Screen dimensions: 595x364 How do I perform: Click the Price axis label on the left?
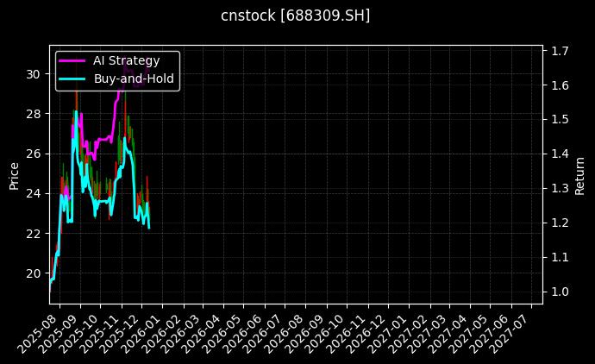[14, 175]
